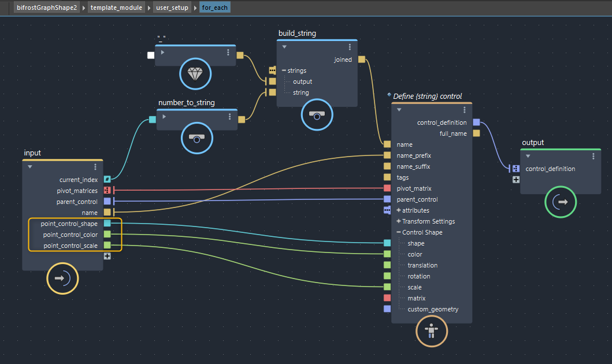612x364 pixels.
Task: Click the build_string node's circular icon
Action: (316, 115)
